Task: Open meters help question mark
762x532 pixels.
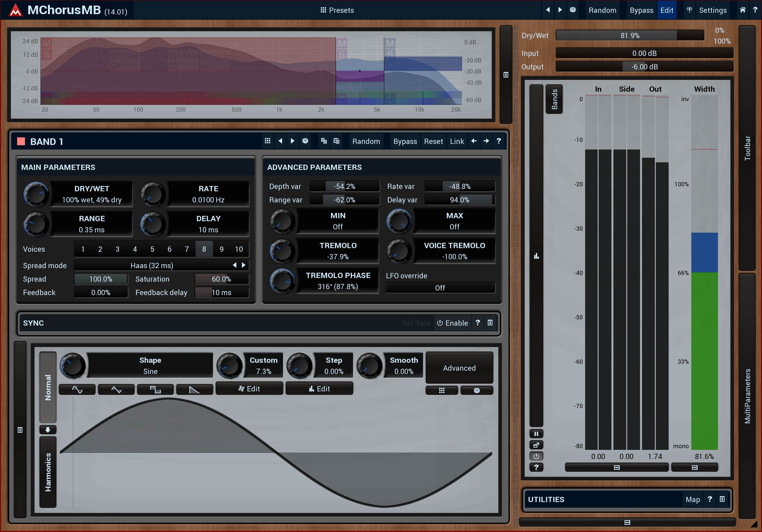Action: point(536,467)
